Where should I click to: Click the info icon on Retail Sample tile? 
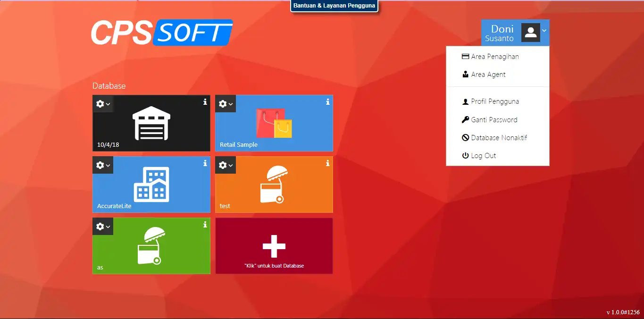pos(327,101)
